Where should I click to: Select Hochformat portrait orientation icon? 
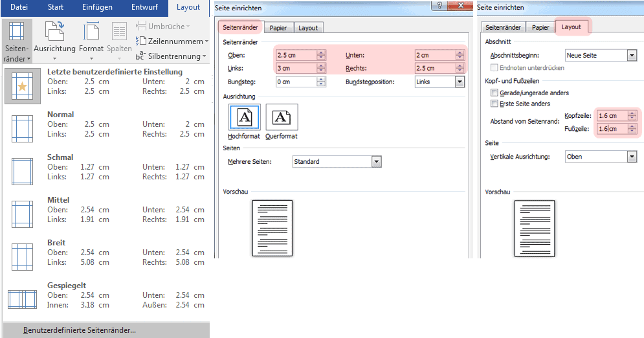(243, 118)
